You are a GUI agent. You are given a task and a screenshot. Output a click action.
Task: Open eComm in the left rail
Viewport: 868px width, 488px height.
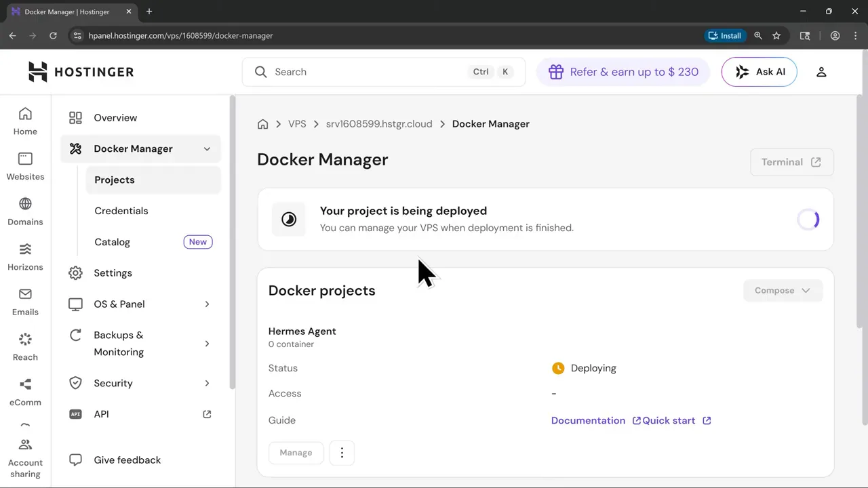point(25,392)
